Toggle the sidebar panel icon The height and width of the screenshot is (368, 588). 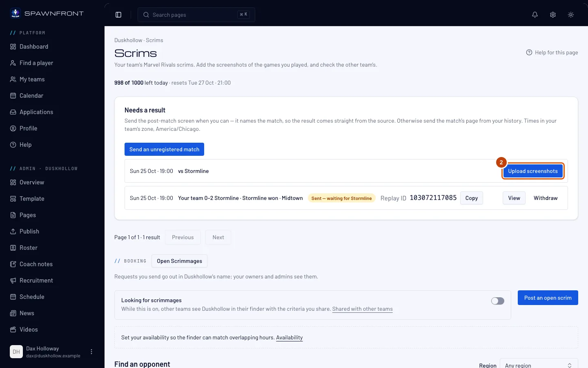[x=118, y=15]
